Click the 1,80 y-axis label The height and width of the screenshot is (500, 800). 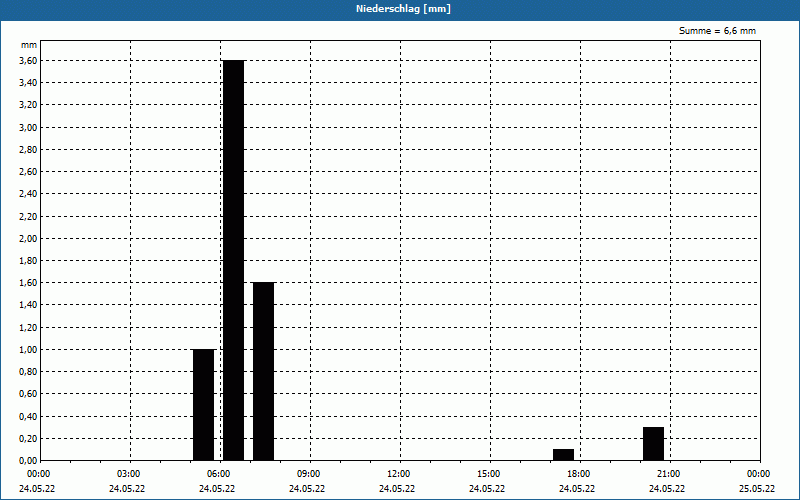(28, 261)
